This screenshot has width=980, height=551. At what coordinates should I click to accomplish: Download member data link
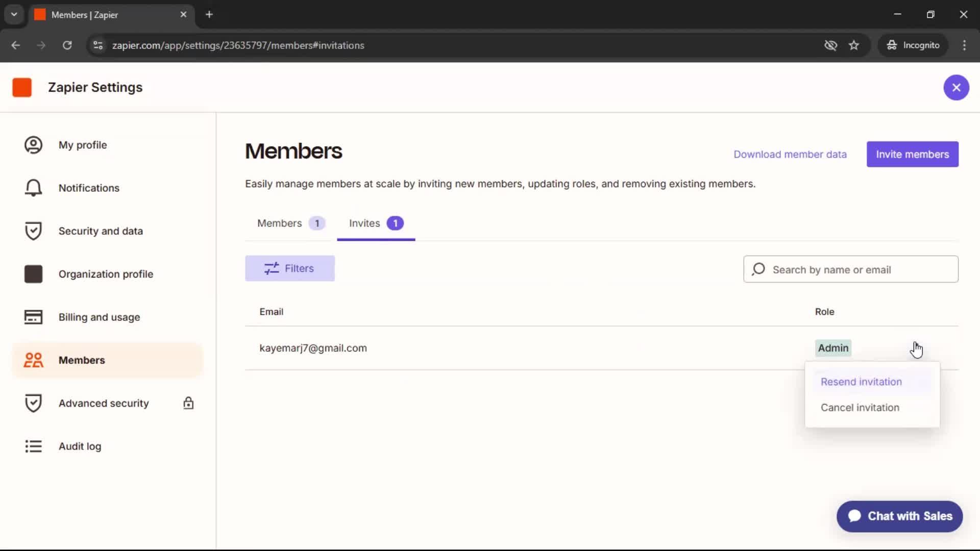click(790, 154)
